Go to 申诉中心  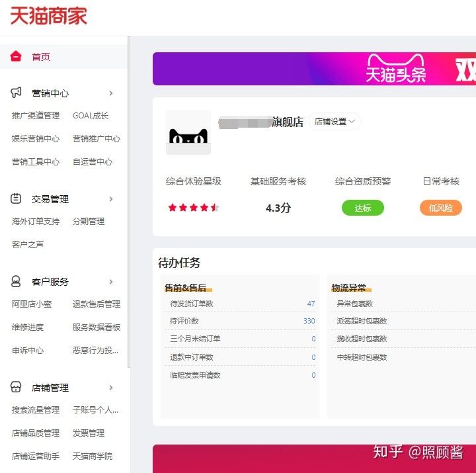pyautogui.click(x=28, y=351)
